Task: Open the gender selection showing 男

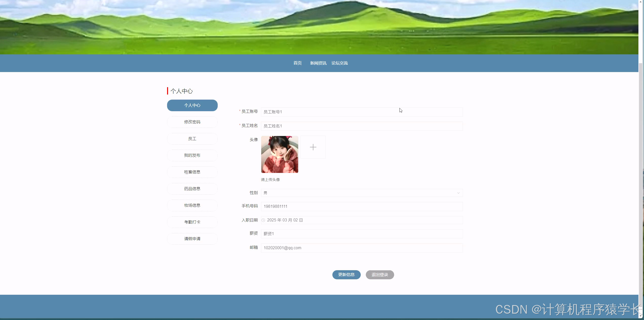Action: pos(361,193)
